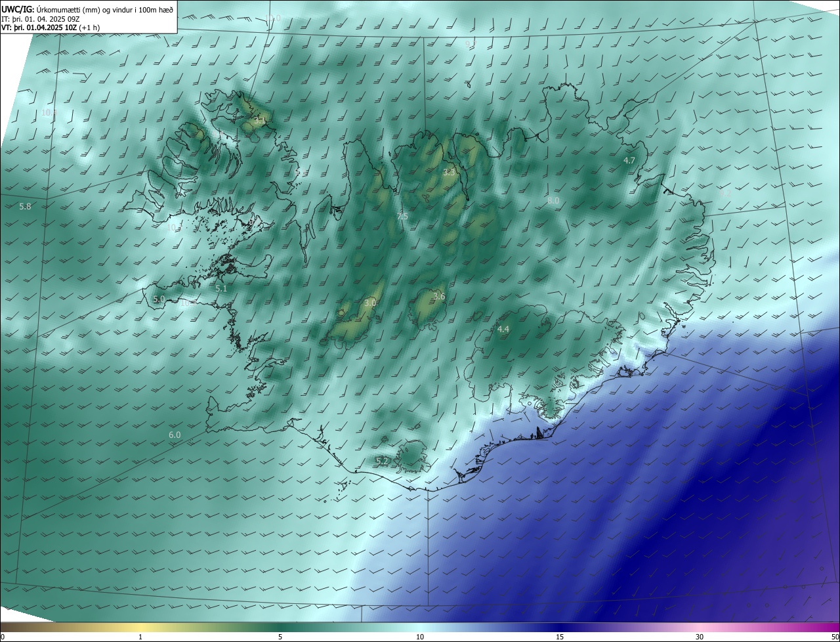Click the 6.0 value label on the map

tap(175, 435)
